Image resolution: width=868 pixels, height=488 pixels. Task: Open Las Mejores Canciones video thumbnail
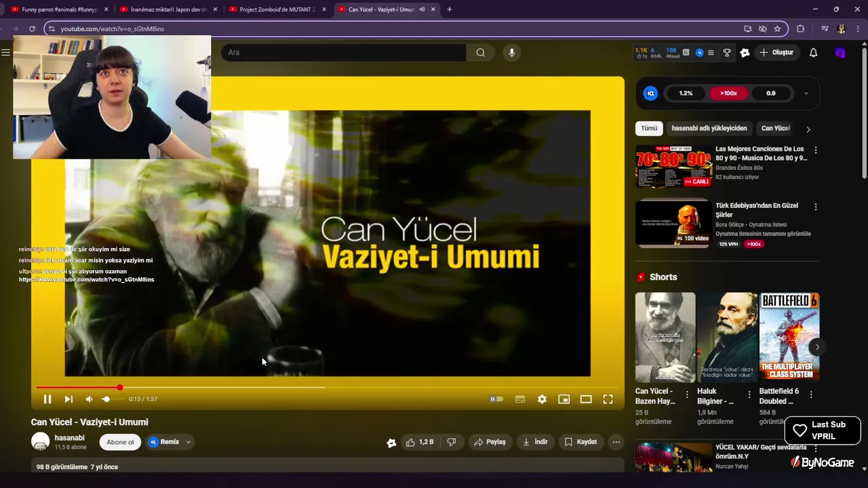point(673,166)
